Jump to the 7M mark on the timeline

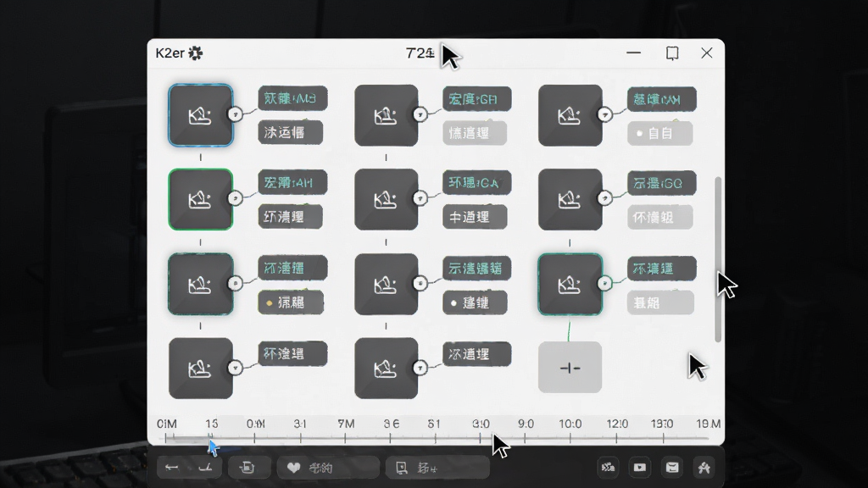[346, 424]
